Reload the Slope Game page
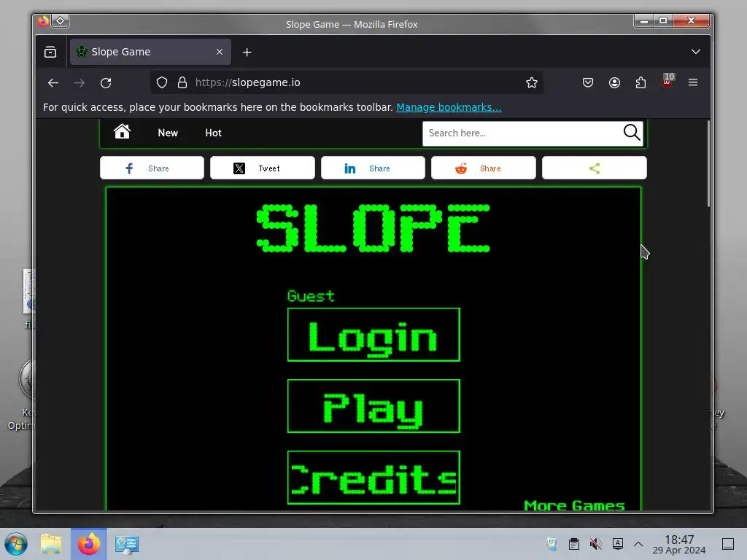 point(106,83)
